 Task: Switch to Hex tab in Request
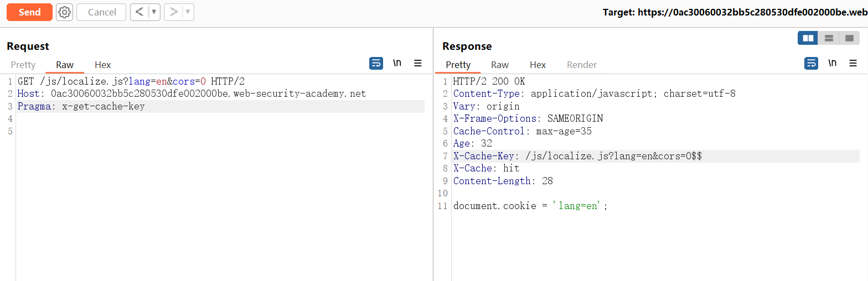[x=102, y=65]
